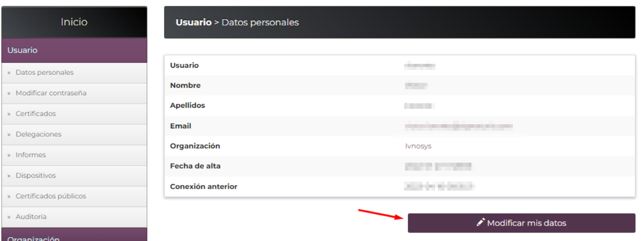
Task: Open the Certificados menu entry
Action: 74,114
